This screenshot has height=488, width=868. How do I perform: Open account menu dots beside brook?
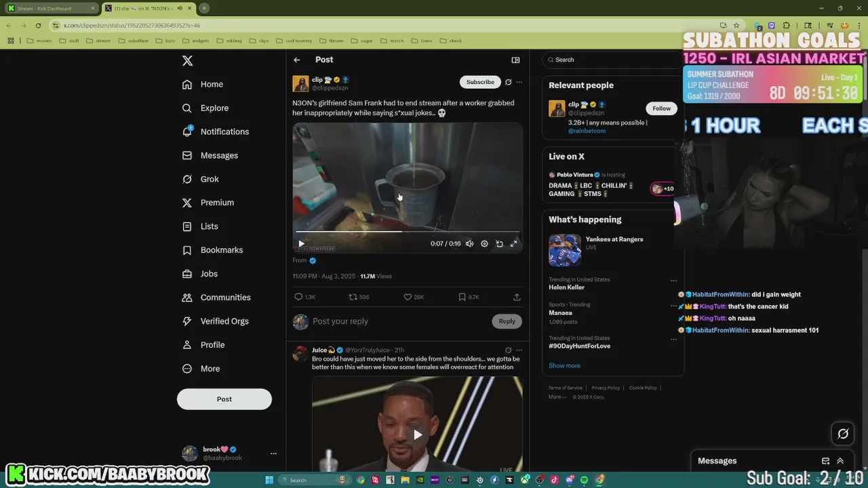click(273, 453)
